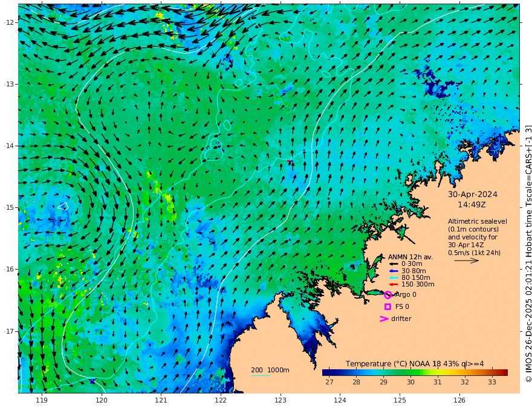
Task: Click the time label 14:49Z
Action: tap(472, 205)
